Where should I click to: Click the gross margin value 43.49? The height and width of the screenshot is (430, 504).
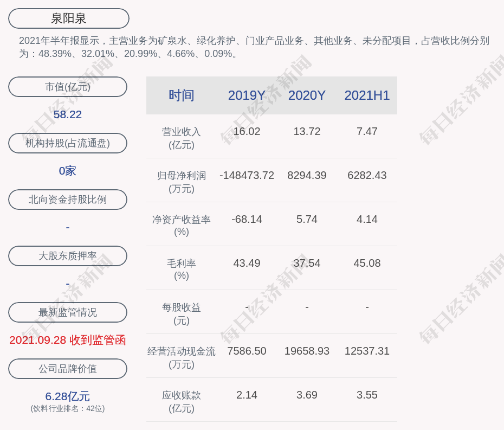247,264
